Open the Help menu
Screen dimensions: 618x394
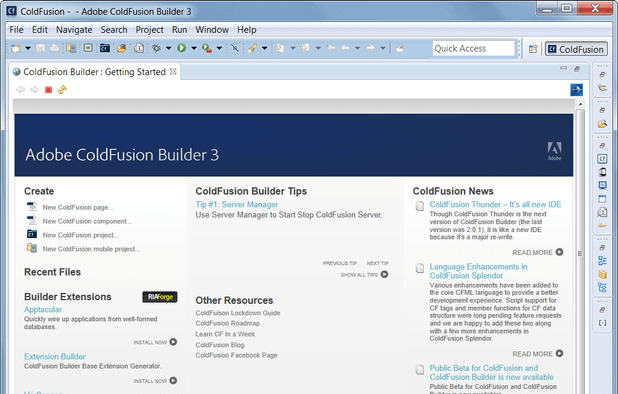(247, 30)
